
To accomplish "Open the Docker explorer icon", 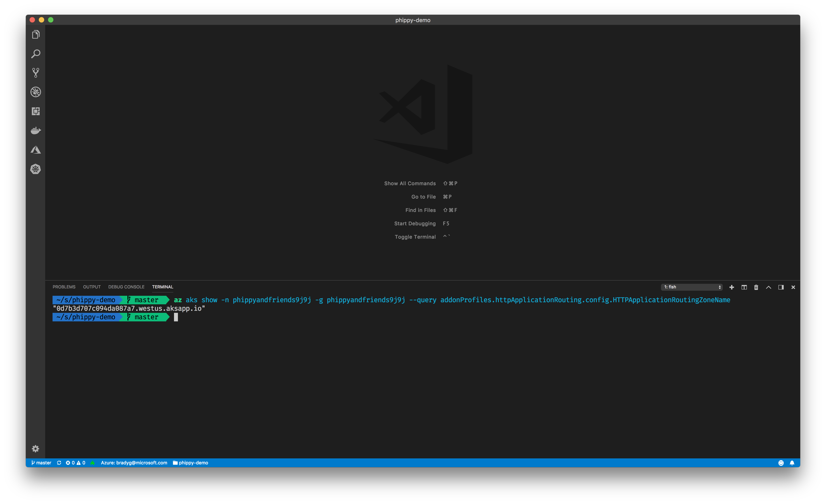I will (x=35, y=130).
